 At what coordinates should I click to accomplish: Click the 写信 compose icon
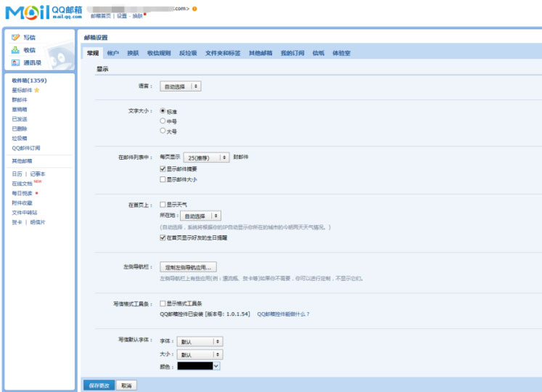point(16,37)
